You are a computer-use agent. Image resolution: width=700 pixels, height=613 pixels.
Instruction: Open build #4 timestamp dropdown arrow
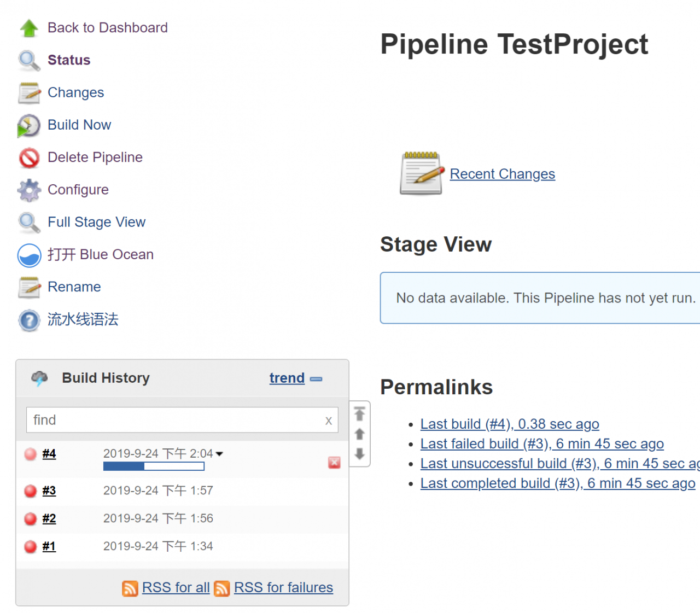(x=219, y=454)
